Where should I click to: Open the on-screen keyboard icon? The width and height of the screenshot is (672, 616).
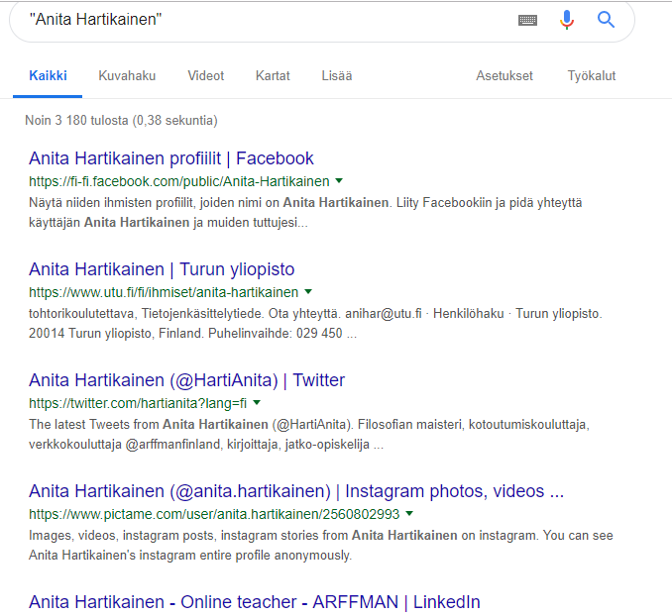[527, 20]
